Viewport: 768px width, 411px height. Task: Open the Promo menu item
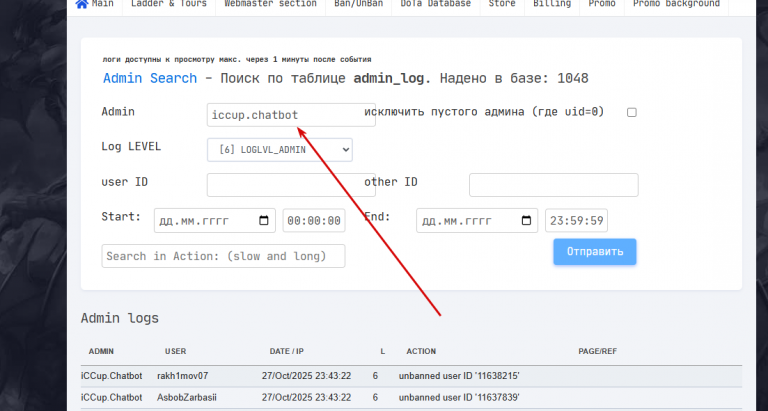pos(602,4)
